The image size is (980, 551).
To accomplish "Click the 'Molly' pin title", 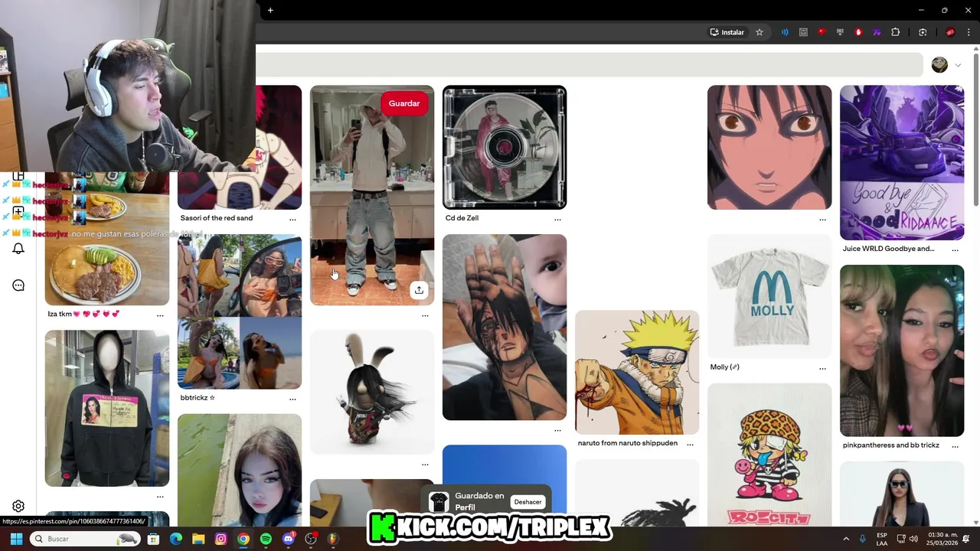I will point(724,367).
